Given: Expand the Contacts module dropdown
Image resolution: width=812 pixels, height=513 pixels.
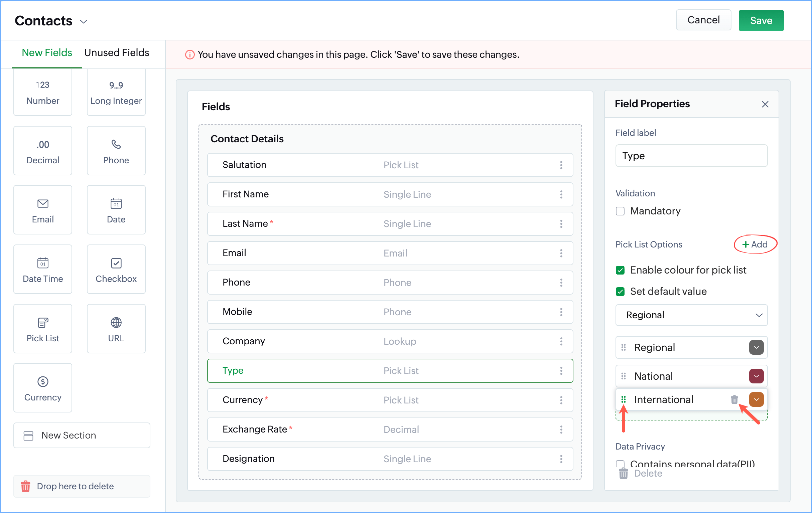Looking at the screenshot, I should [83, 22].
